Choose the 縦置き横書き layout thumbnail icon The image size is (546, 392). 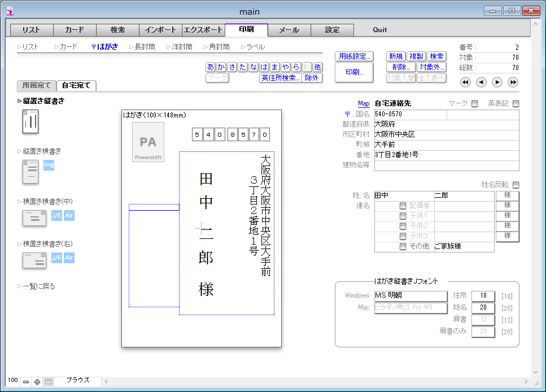30,172
